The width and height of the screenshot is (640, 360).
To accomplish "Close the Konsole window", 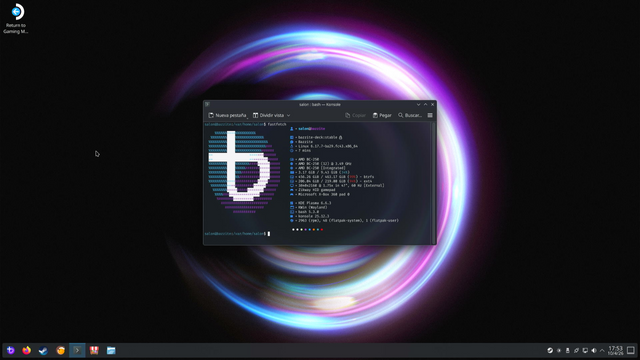I will (433, 104).
